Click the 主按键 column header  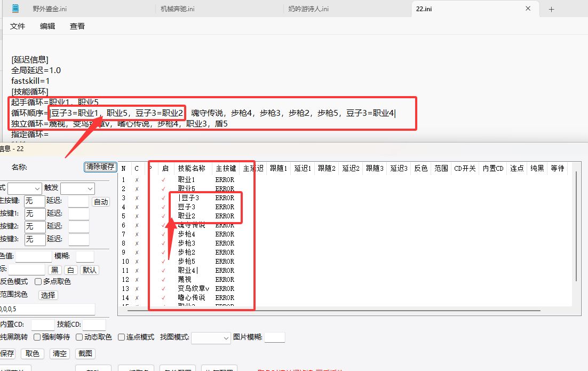[226, 169]
